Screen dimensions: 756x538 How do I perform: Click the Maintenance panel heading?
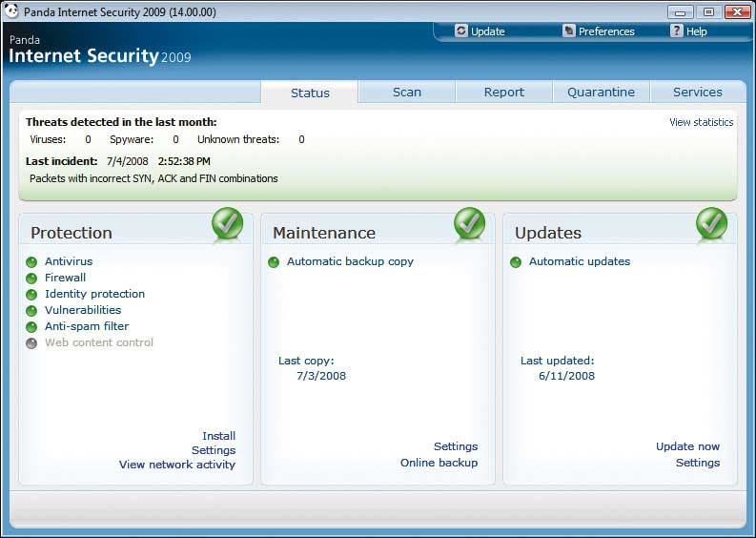(324, 233)
